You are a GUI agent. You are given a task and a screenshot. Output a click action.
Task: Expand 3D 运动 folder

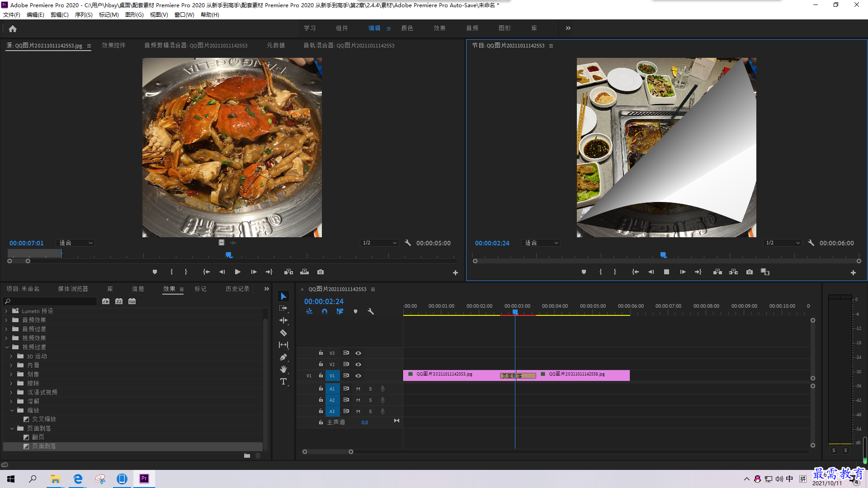pyautogui.click(x=11, y=356)
